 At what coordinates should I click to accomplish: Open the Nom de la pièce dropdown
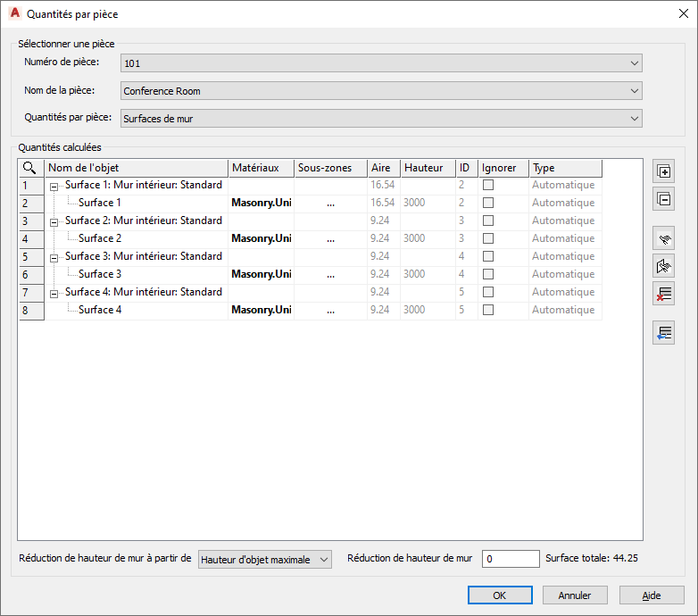(x=381, y=91)
